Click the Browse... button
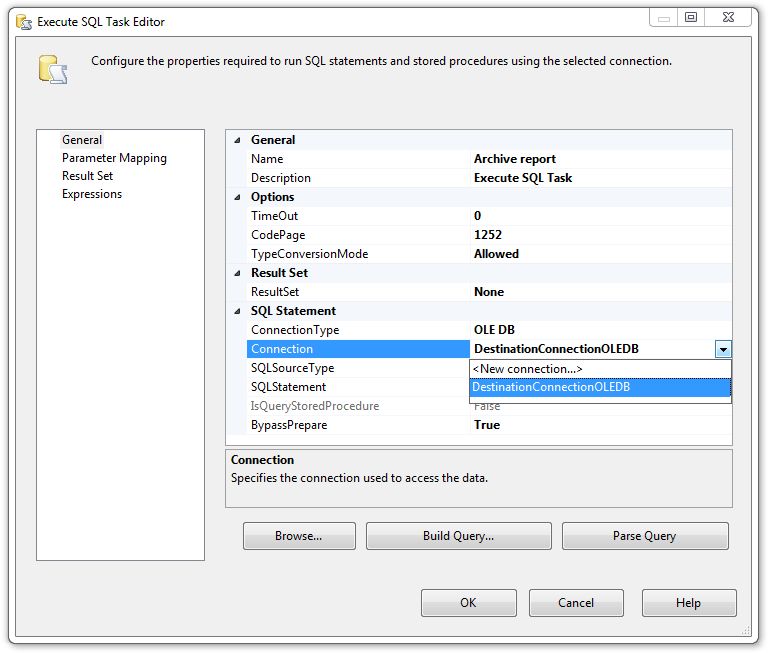The image size is (769, 653). 299,536
